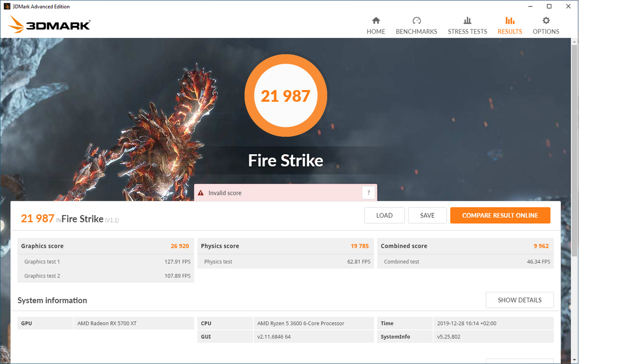Switch to Stress Tests tab
The width and height of the screenshot is (641, 364).
pyautogui.click(x=467, y=26)
